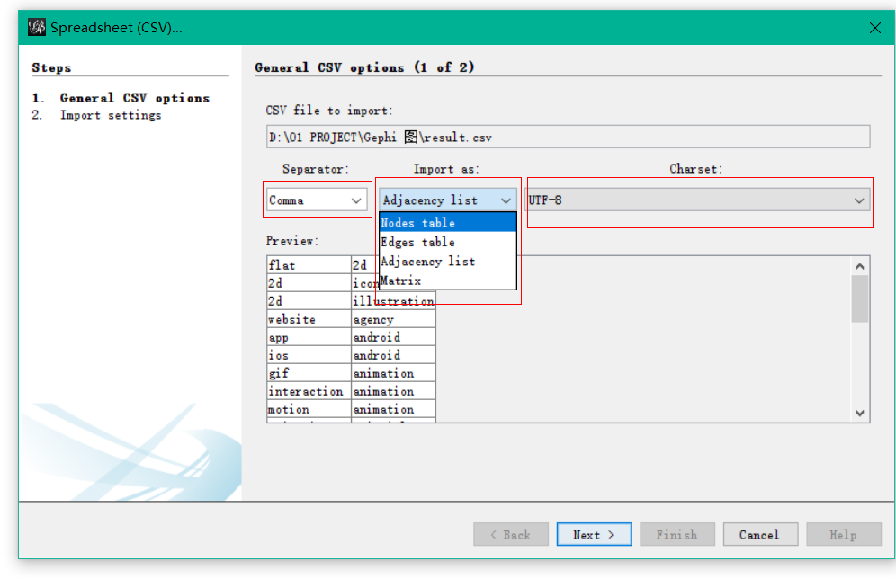Click the Back button
The height and width of the screenshot is (588, 896).
click(511, 534)
